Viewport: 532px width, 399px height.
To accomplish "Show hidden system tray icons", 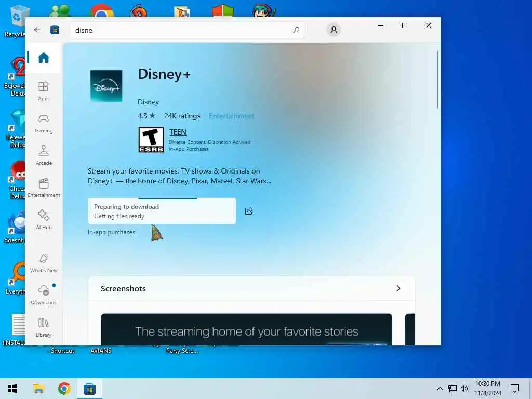I will click(x=440, y=389).
